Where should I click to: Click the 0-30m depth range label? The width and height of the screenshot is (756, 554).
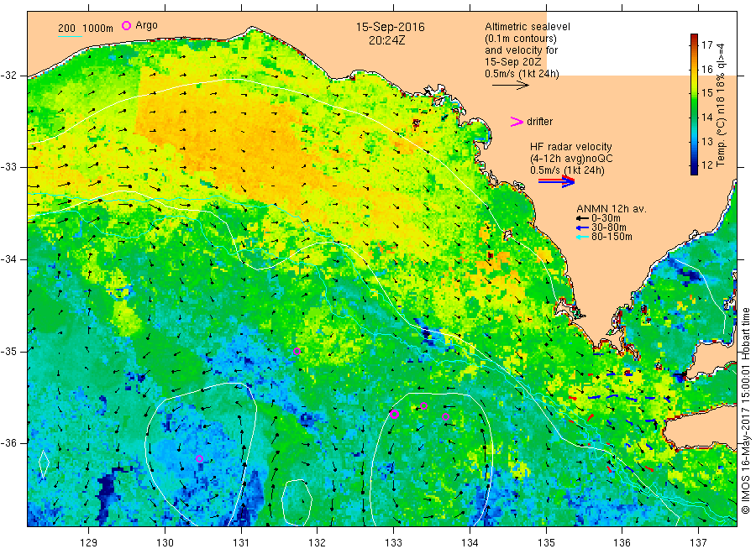click(x=606, y=218)
